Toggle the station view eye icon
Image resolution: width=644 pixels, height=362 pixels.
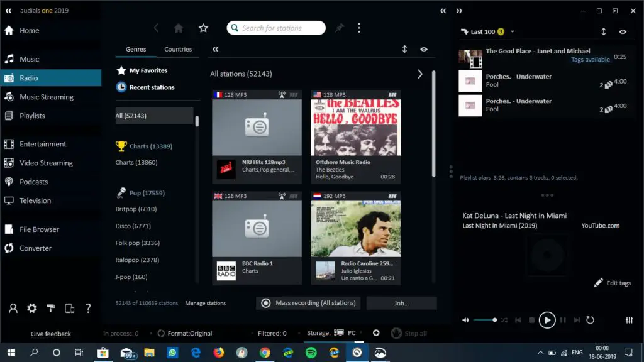click(424, 49)
